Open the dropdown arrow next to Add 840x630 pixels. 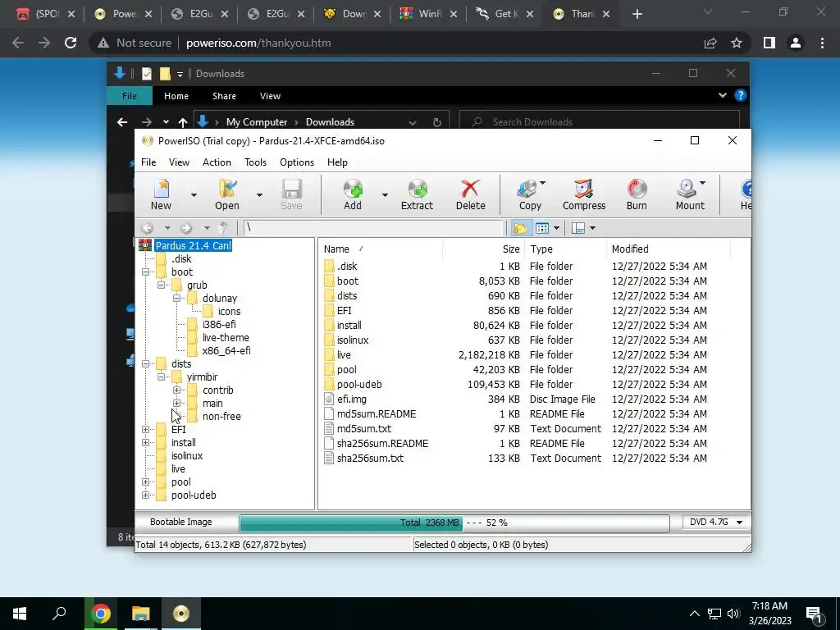click(385, 195)
